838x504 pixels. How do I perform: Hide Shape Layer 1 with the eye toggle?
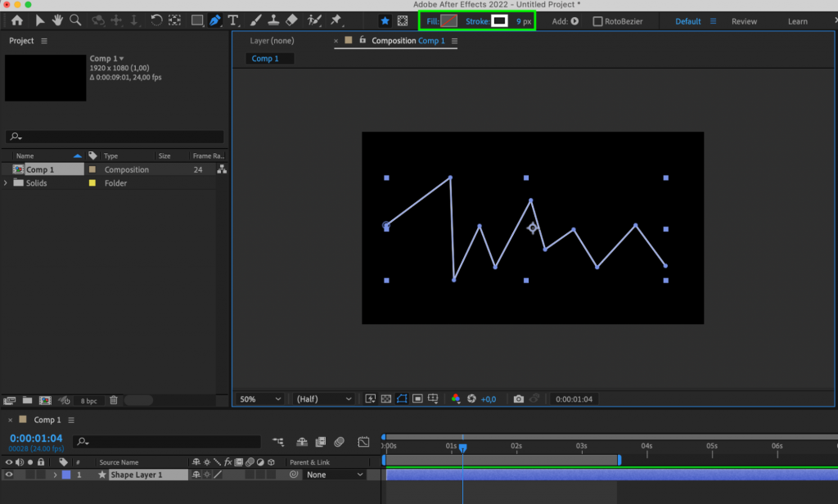[8, 475]
